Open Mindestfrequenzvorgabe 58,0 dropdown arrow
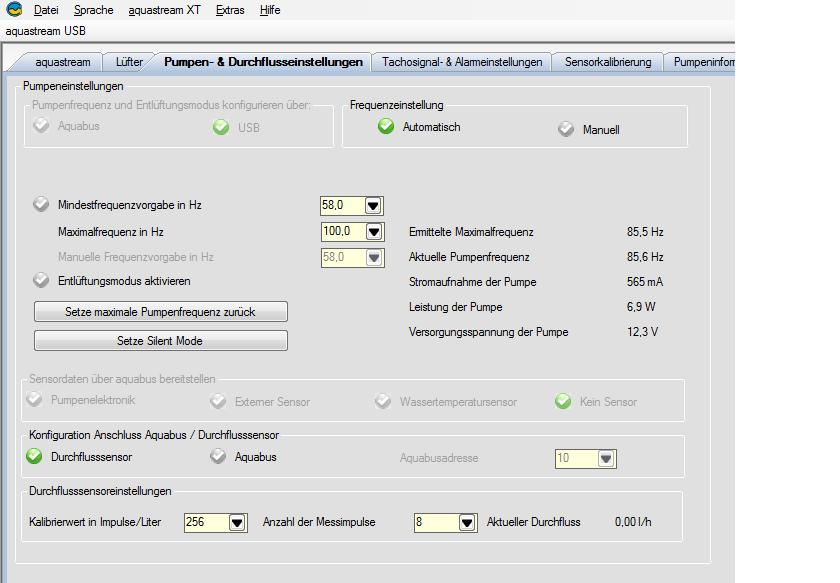 (373, 205)
